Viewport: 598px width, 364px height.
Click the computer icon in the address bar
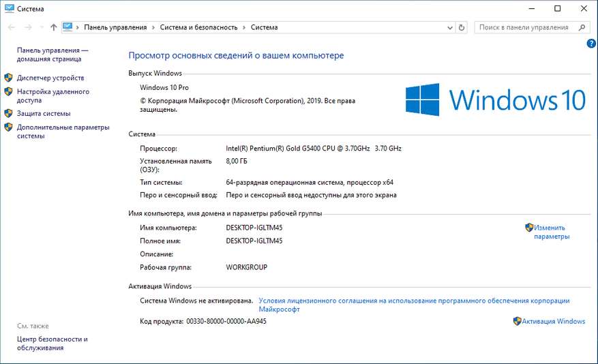(x=68, y=27)
